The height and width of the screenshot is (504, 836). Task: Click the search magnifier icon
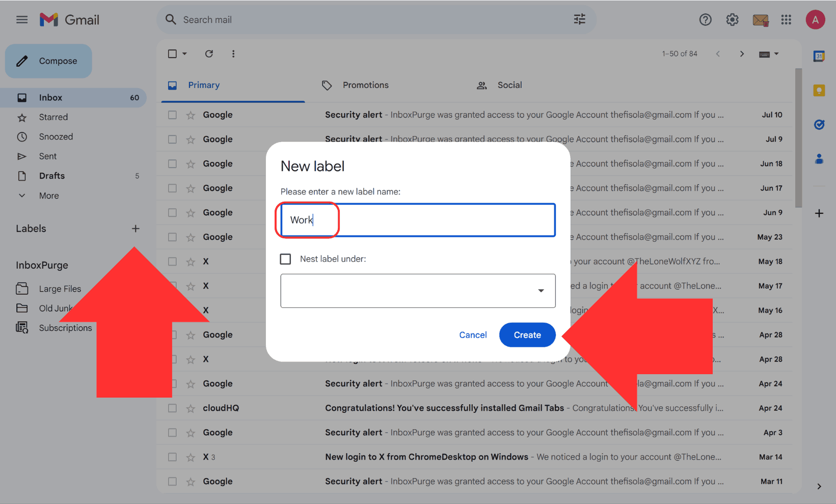(171, 19)
